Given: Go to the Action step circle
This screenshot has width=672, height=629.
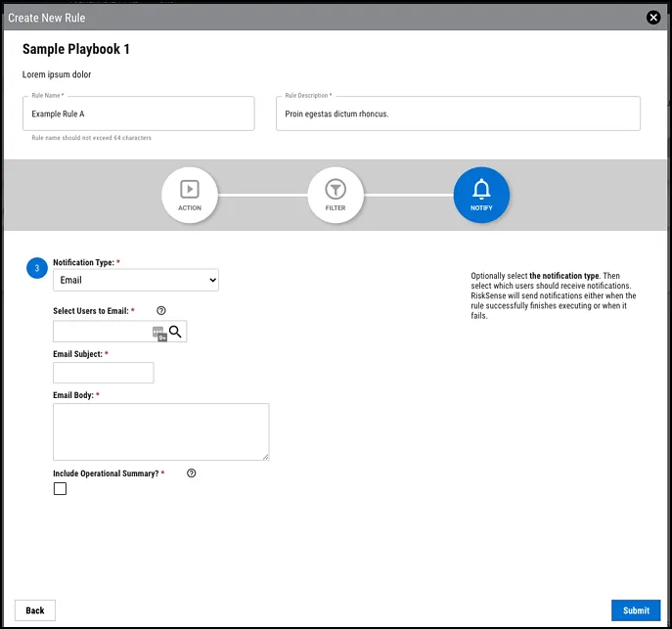Looking at the screenshot, I should [190, 195].
